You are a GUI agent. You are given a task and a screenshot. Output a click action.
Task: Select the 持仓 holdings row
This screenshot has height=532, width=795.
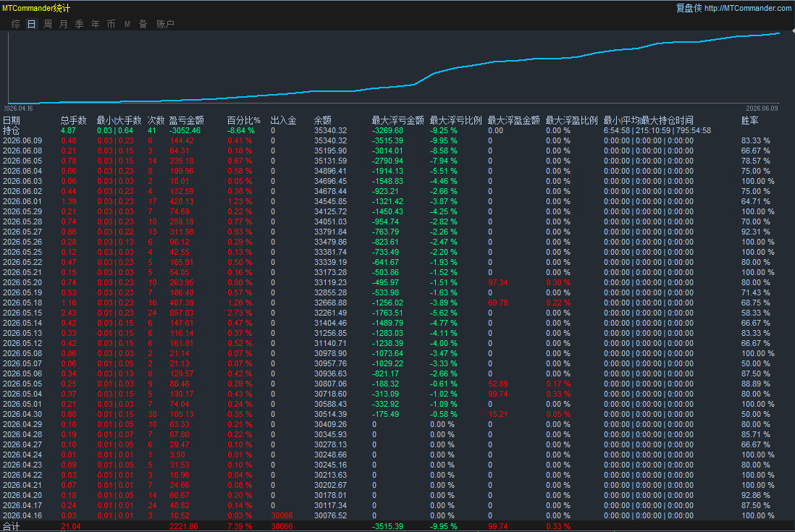pos(11,130)
